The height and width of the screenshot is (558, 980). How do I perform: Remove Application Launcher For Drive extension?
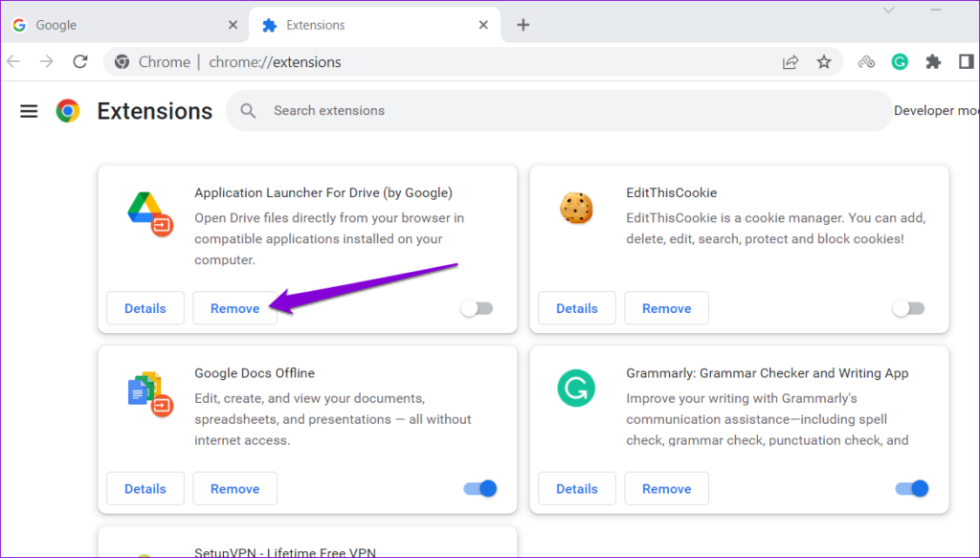[234, 308]
